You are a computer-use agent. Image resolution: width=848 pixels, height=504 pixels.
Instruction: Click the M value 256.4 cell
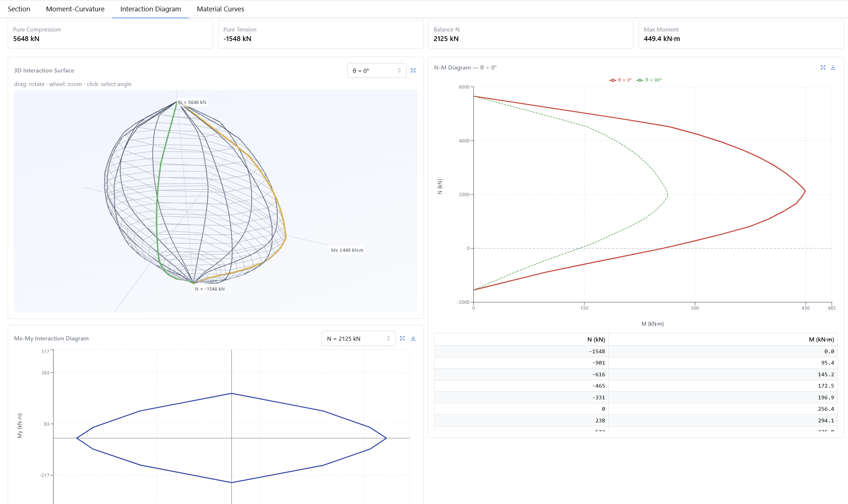click(723, 409)
